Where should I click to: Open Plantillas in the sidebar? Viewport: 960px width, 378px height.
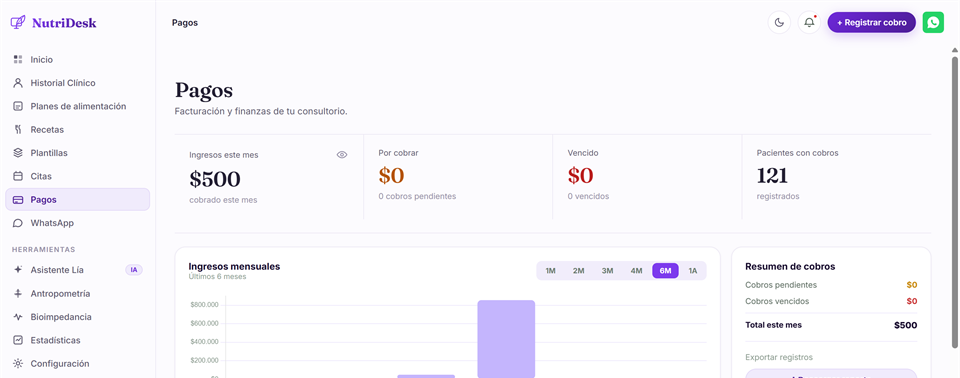point(77,153)
